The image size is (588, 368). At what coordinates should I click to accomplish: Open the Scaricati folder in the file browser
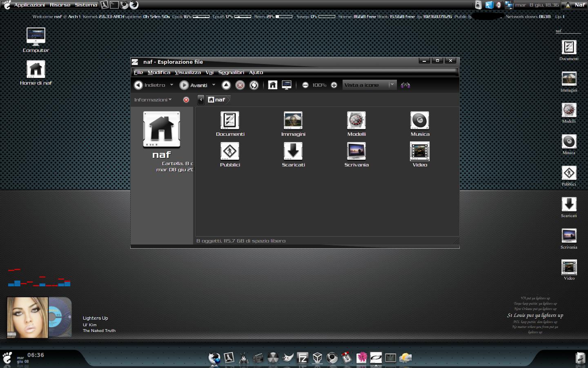pyautogui.click(x=293, y=155)
